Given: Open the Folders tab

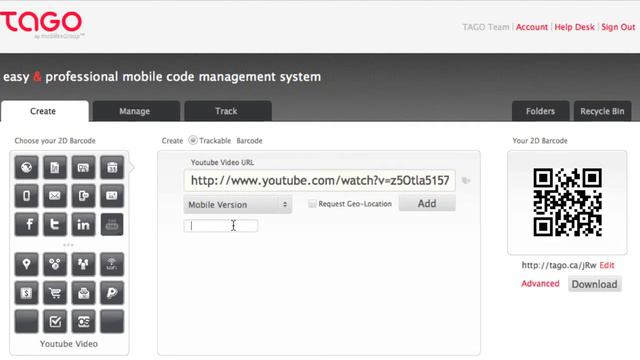Looking at the screenshot, I should (540, 111).
